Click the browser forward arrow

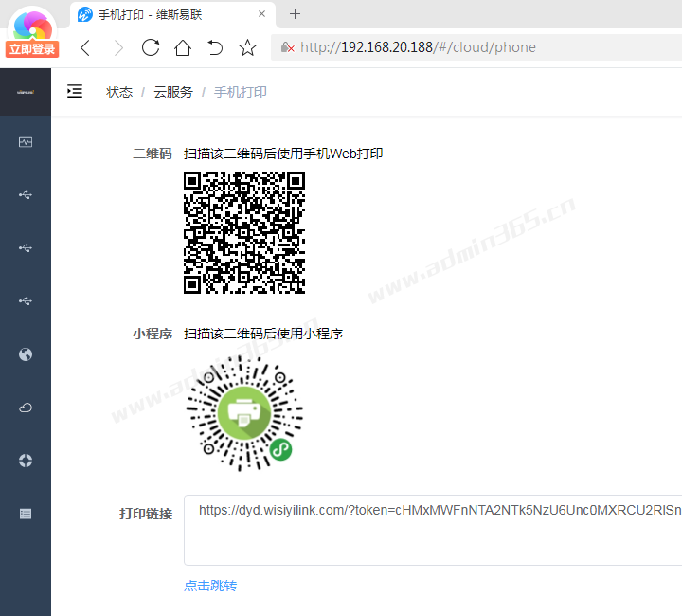pos(118,47)
